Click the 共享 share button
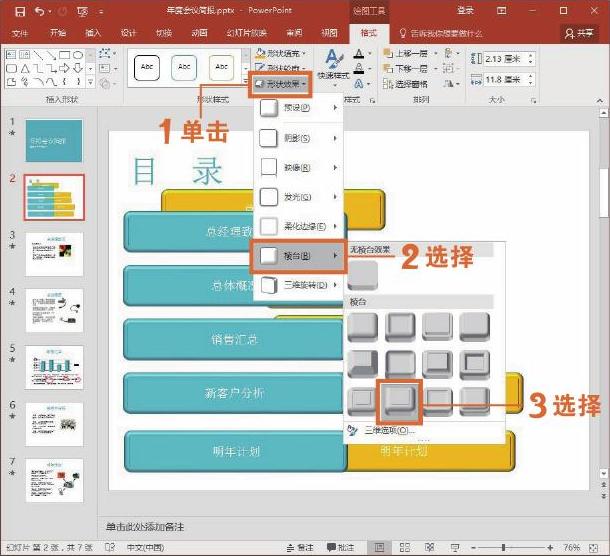 579,33
